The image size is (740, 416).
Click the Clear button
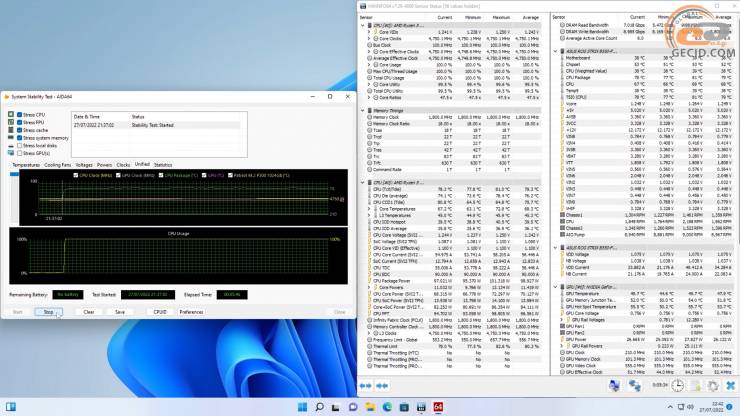pos(89,312)
